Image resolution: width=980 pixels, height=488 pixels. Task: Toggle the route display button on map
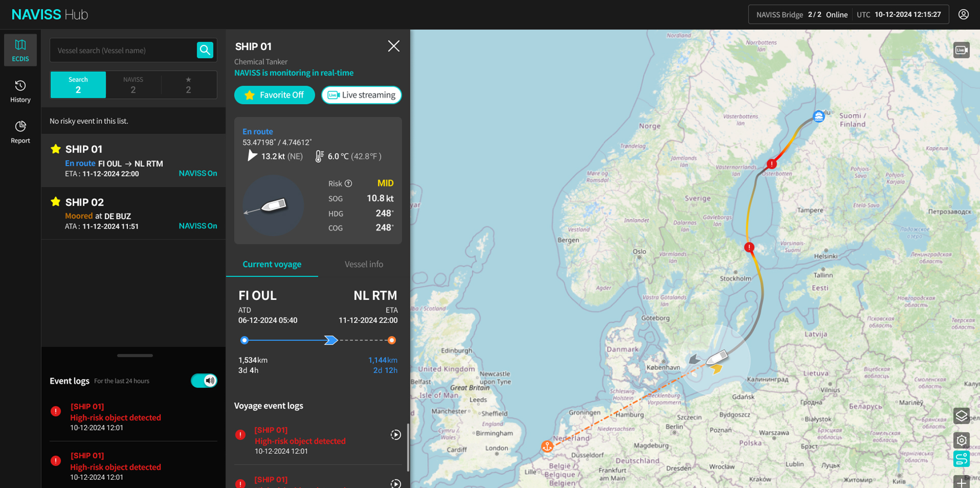(x=961, y=458)
